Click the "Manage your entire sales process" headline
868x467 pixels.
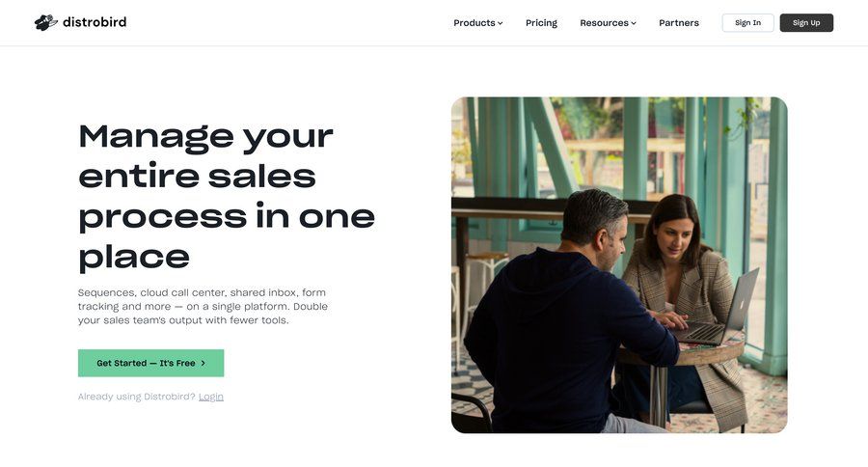[227, 196]
